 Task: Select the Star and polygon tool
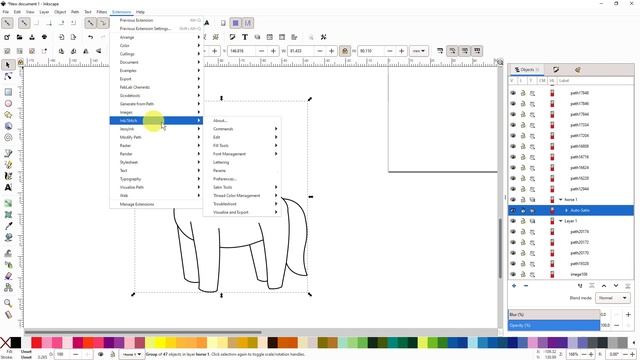[8, 115]
